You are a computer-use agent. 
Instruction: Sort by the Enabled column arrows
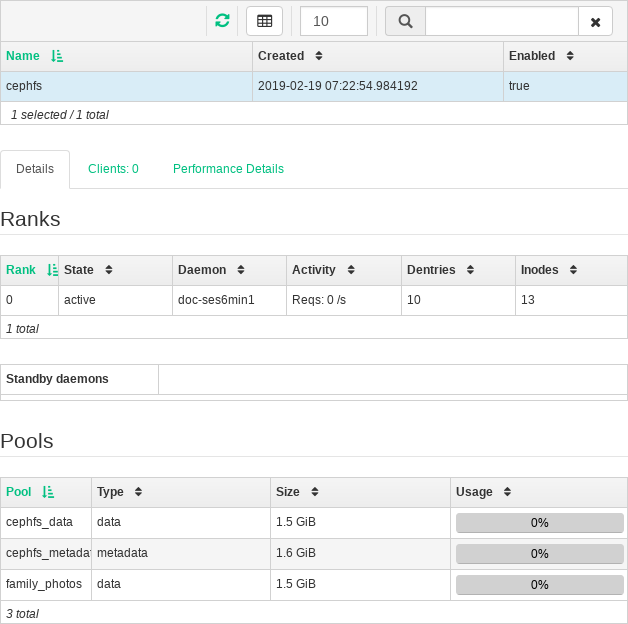tap(570, 56)
